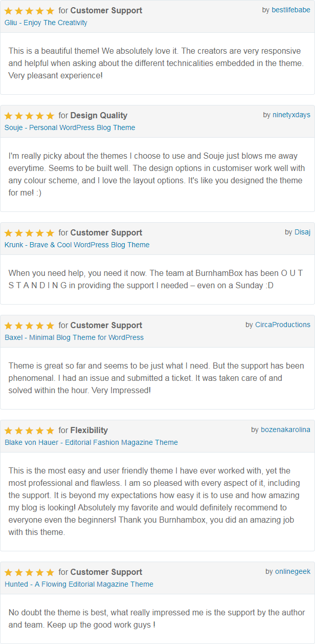The image size is (315, 644).
Task: Visit the Disaj user profile
Action: click(302, 232)
